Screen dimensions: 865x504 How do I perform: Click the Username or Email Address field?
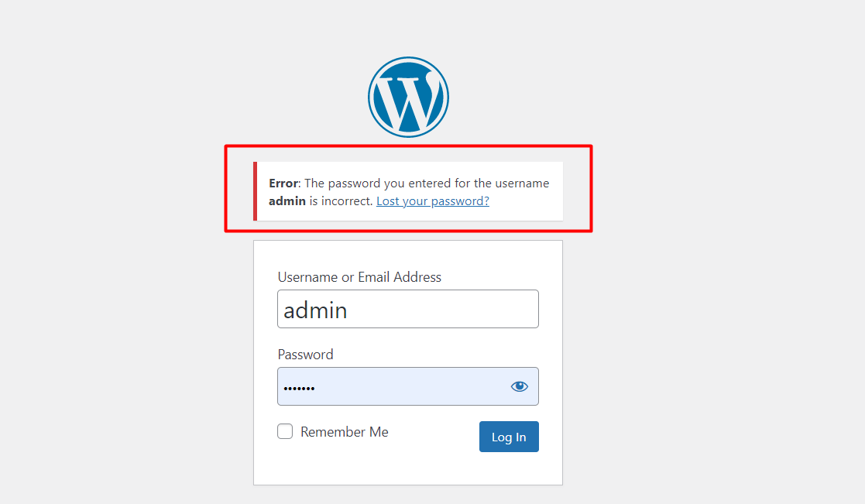pos(408,308)
